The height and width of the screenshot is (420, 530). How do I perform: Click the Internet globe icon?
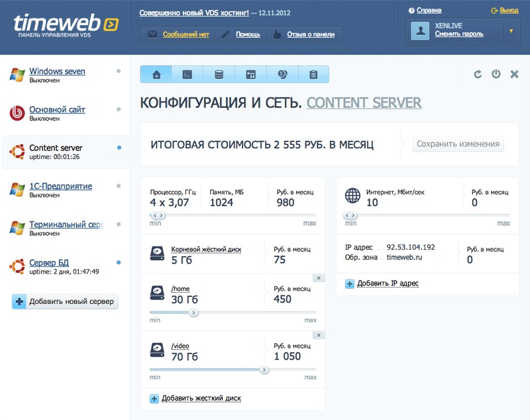[352, 195]
